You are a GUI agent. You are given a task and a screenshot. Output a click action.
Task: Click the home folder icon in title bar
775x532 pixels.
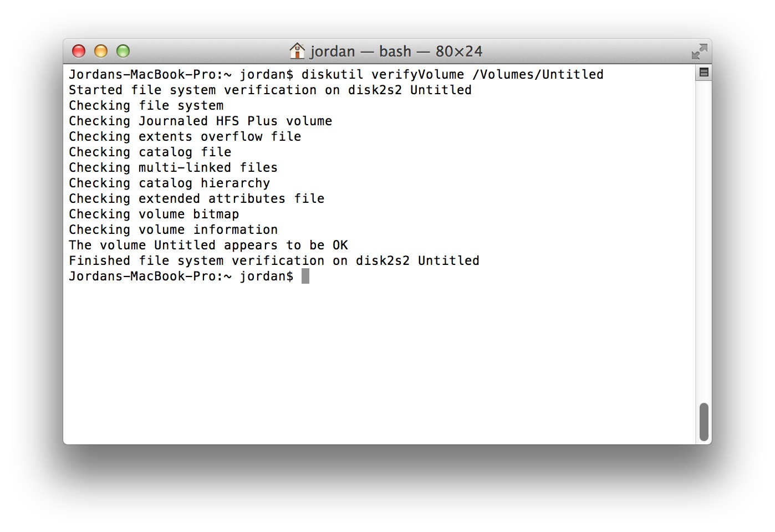point(297,51)
